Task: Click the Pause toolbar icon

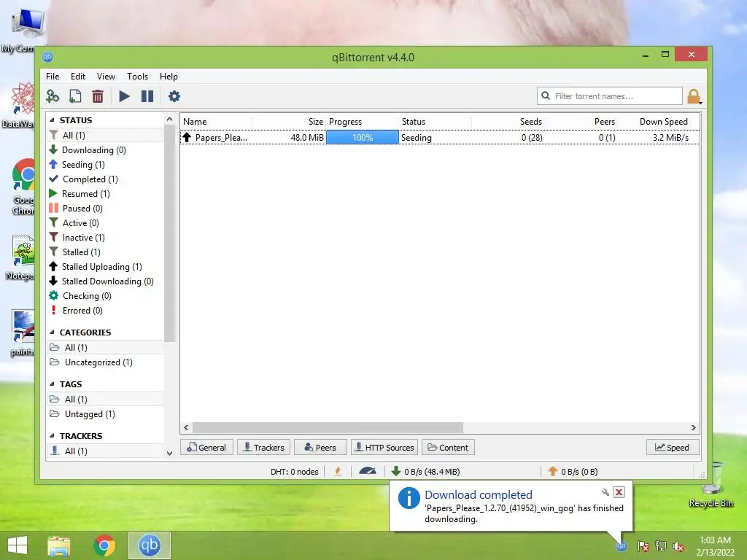Action: (x=147, y=96)
